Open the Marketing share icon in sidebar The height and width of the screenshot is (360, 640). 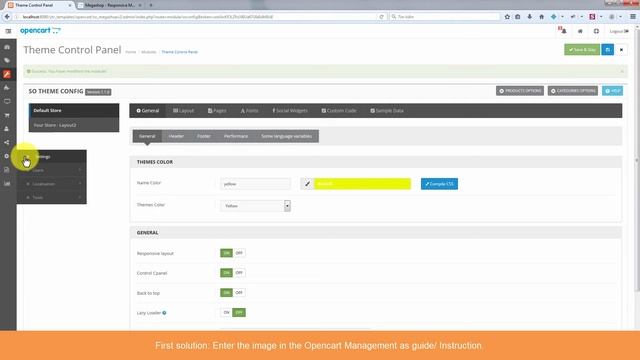(x=7, y=142)
